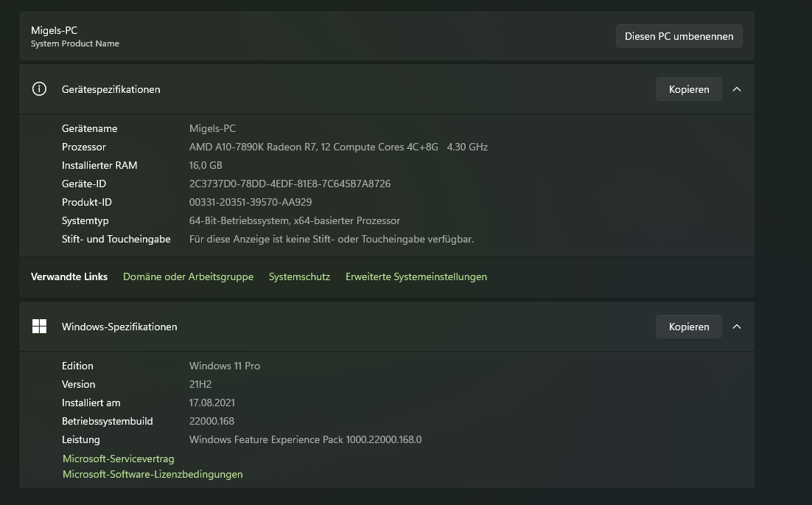Select the Gerätename value Migels-PC
The height and width of the screenshot is (505, 812).
click(212, 128)
